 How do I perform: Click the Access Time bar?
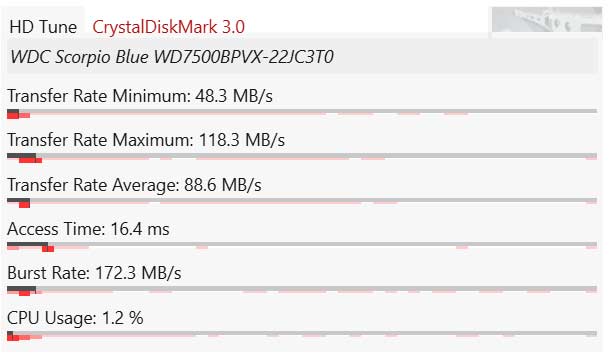pos(302,247)
